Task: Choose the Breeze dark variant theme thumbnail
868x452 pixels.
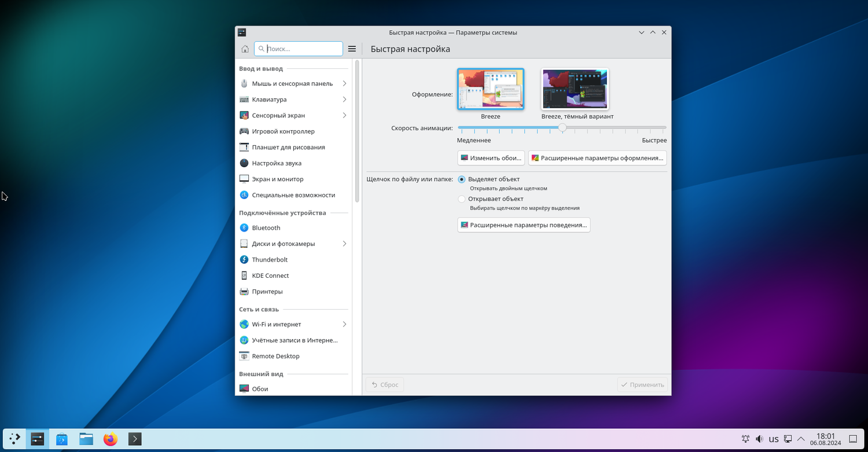Action: [x=575, y=89]
